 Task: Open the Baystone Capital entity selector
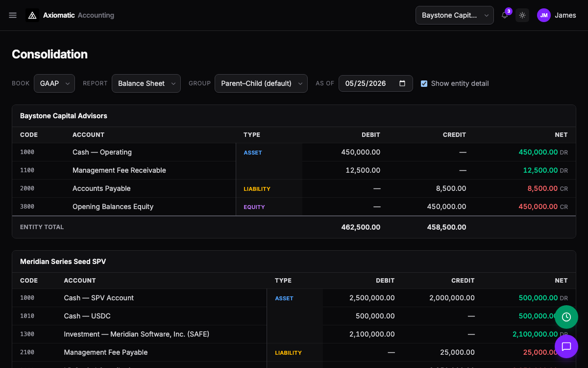coord(455,15)
